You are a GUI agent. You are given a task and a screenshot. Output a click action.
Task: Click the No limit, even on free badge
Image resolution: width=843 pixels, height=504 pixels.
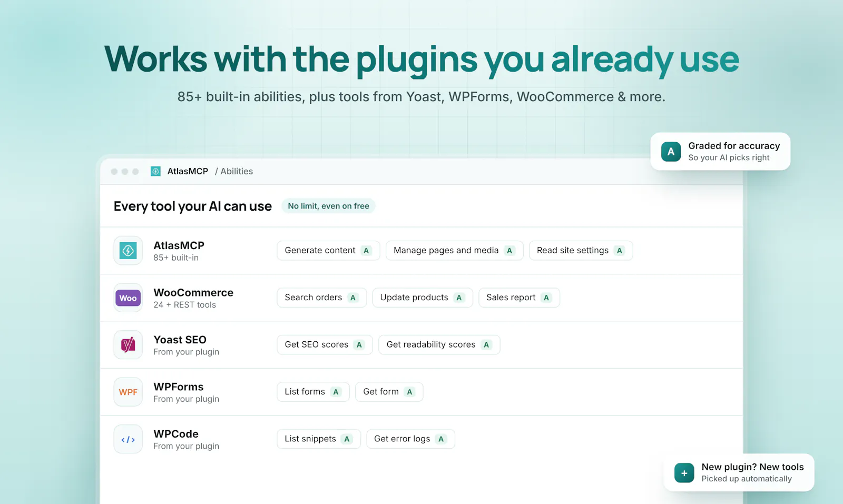pyautogui.click(x=328, y=206)
